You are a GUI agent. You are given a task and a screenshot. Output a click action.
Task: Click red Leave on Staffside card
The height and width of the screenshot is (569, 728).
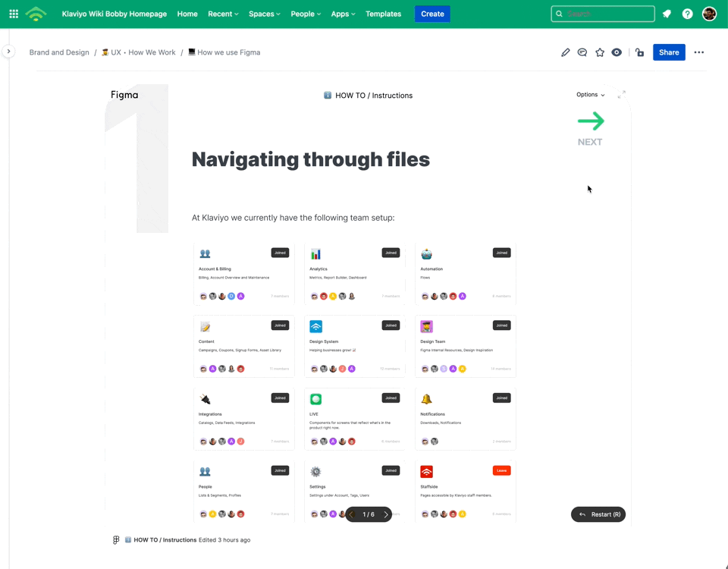(x=501, y=470)
